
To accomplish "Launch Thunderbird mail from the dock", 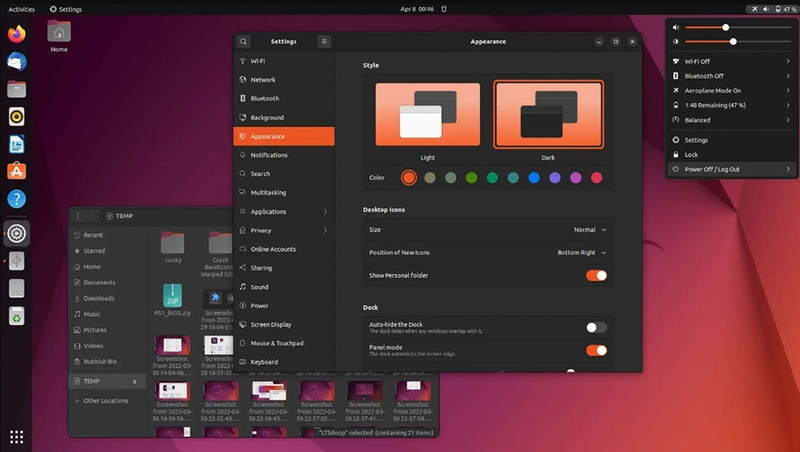I will pyautogui.click(x=16, y=62).
